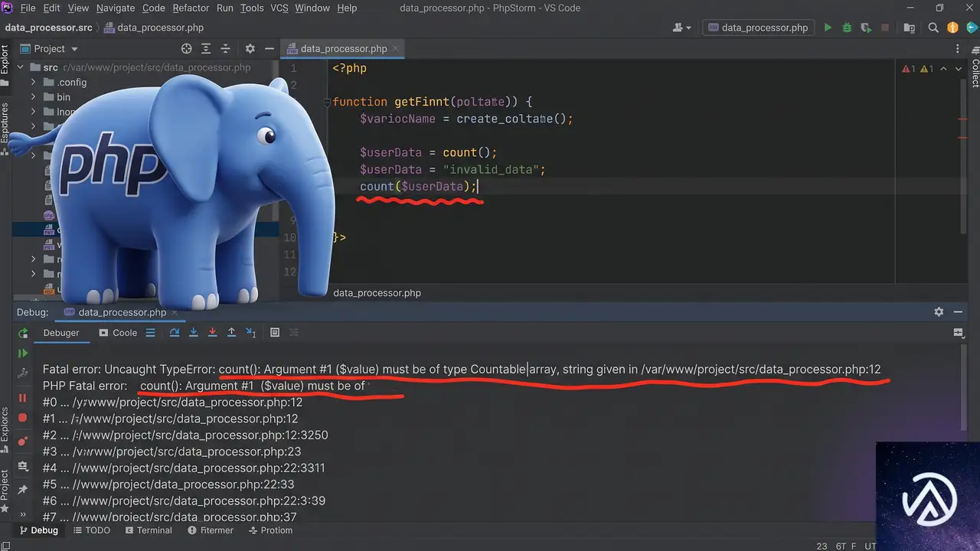Click the red Force Step Into arrow
This screenshot has height=551, width=980.
213,333
